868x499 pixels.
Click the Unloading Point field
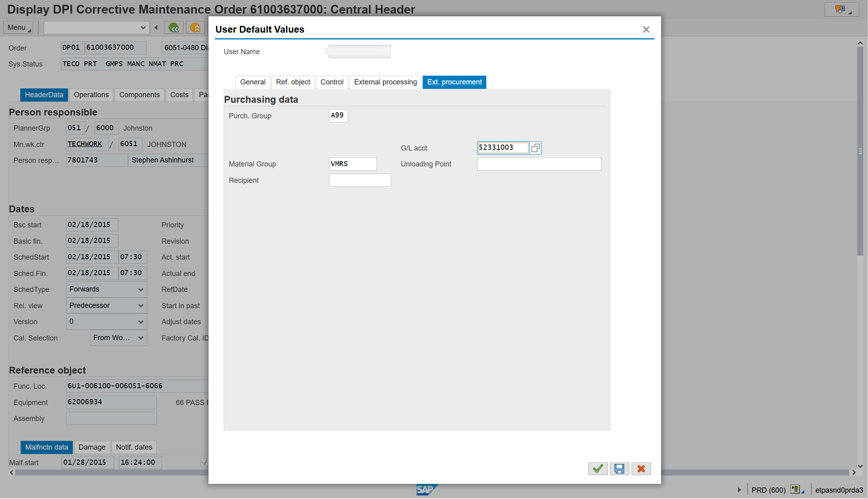point(539,164)
